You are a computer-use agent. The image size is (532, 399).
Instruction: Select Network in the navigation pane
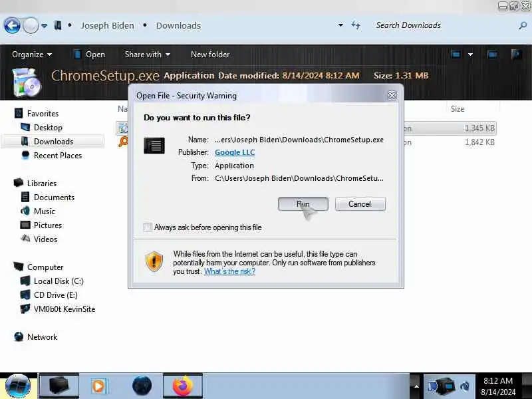(36, 337)
